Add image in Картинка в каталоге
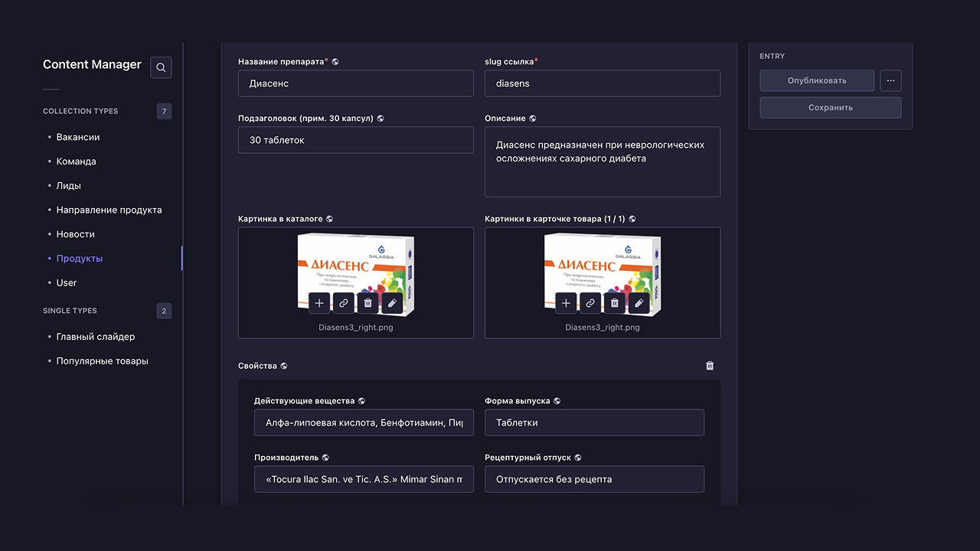Screen dimensions: 980x551 click(319, 304)
